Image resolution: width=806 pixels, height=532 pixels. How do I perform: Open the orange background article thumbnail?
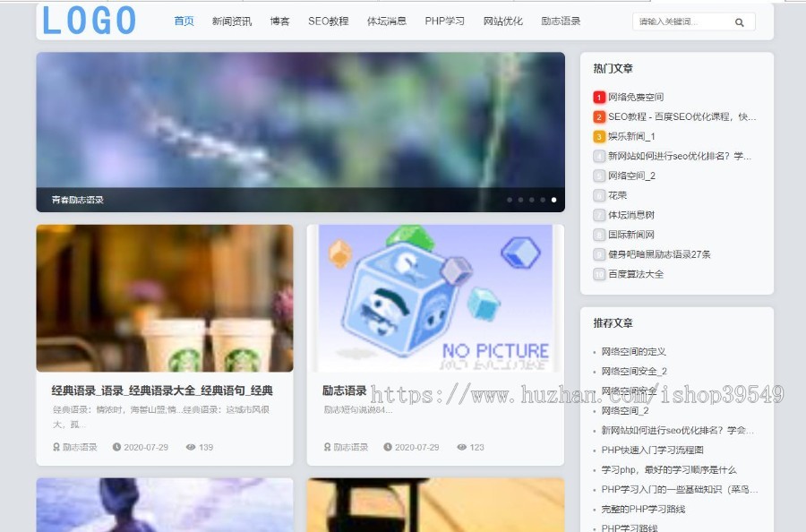click(x=435, y=505)
